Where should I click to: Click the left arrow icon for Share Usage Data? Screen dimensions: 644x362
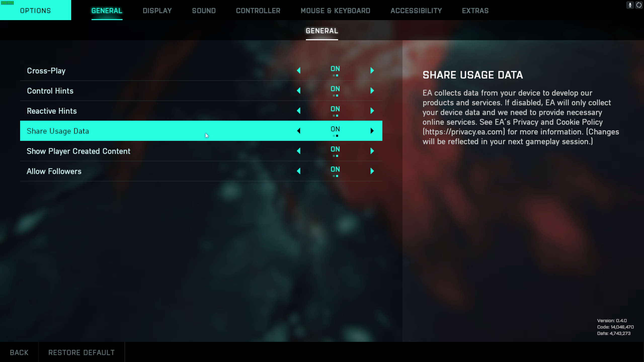[299, 130]
